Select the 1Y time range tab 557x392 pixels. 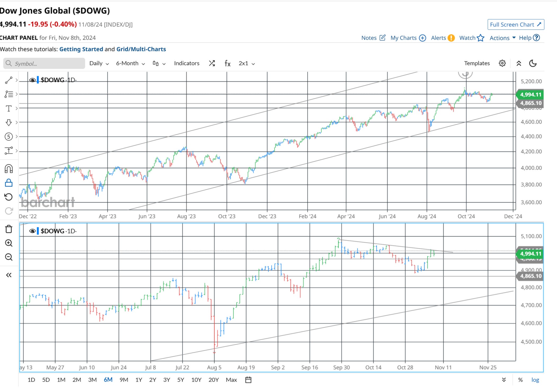[139, 380]
